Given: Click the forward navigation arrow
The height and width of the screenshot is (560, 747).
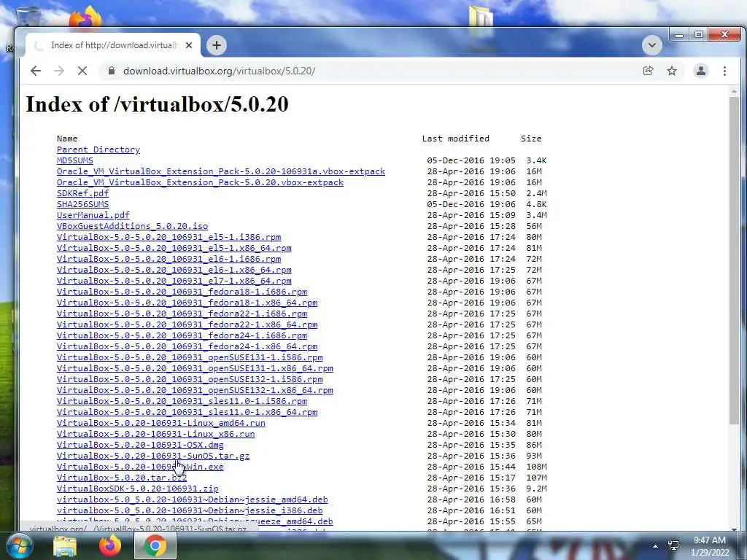Looking at the screenshot, I should pyautogui.click(x=59, y=71).
